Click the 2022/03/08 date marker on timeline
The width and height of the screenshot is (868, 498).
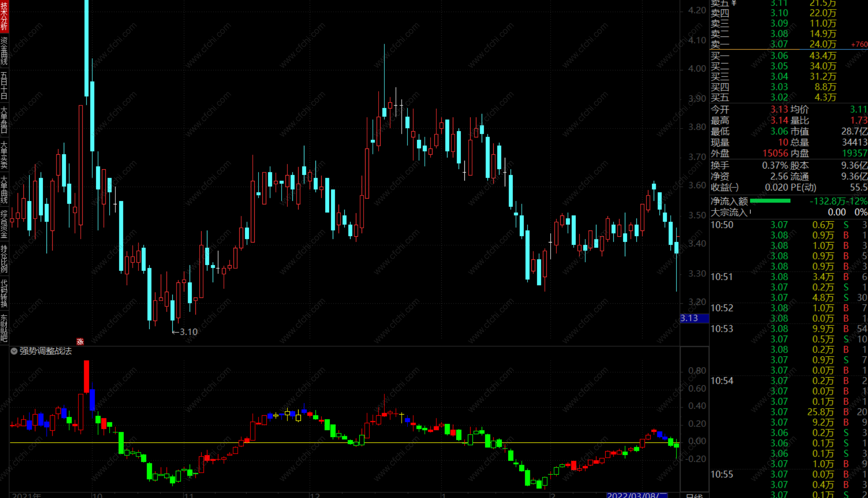click(637, 495)
